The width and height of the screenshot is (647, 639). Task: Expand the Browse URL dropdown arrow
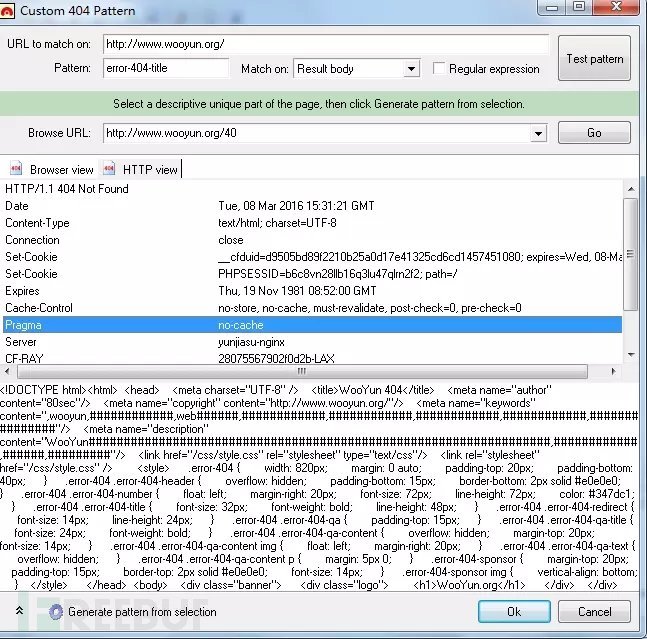pyautogui.click(x=538, y=134)
